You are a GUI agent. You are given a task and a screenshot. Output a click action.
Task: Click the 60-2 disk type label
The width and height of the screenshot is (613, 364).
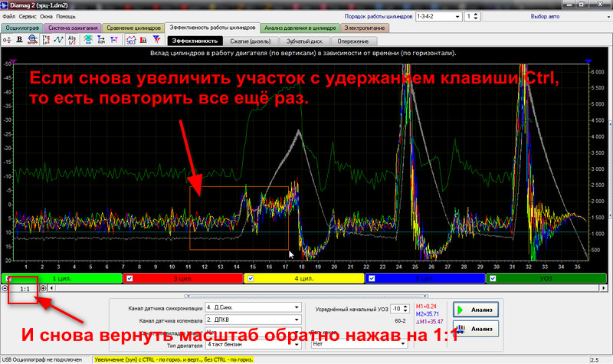point(400,321)
